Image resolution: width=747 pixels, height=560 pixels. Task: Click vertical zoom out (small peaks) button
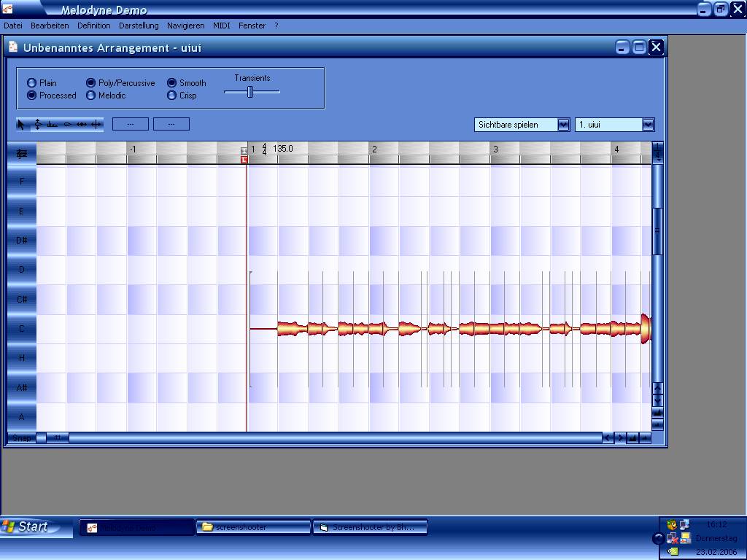point(657,424)
